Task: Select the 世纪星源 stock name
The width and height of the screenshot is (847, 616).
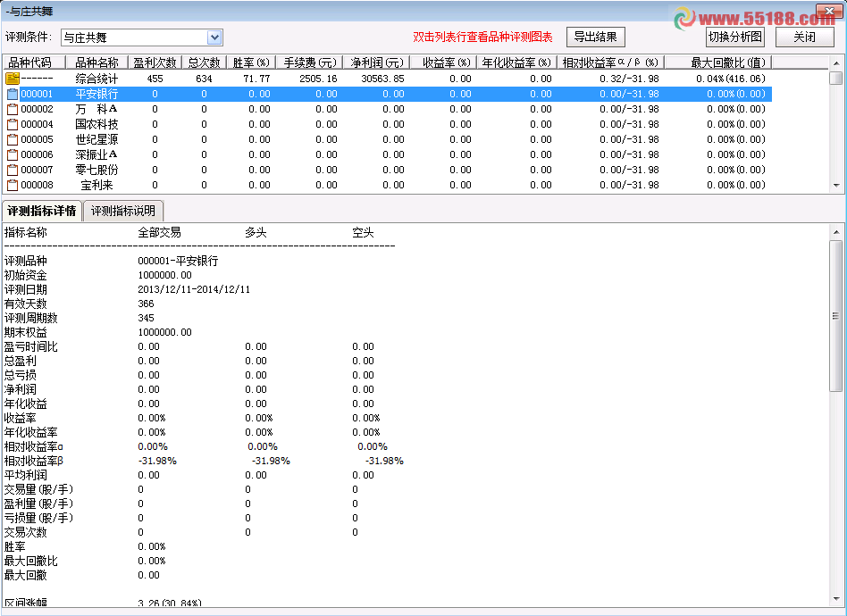Action: click(96, 139)
